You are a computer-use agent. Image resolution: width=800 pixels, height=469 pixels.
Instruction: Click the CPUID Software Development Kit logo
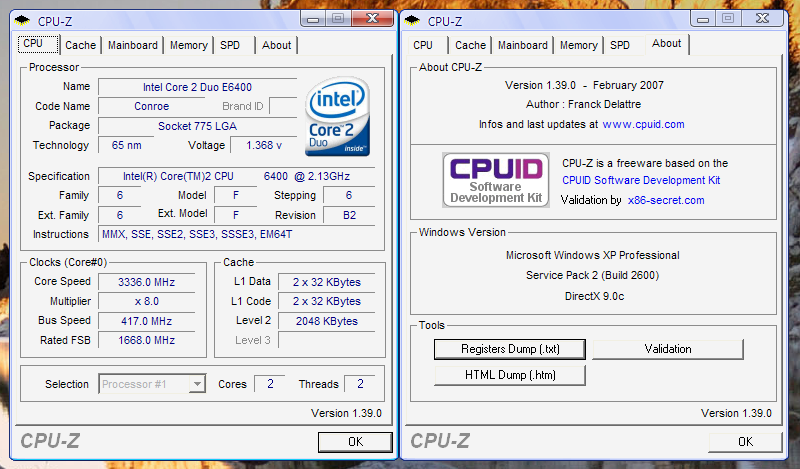pos(495,180)
